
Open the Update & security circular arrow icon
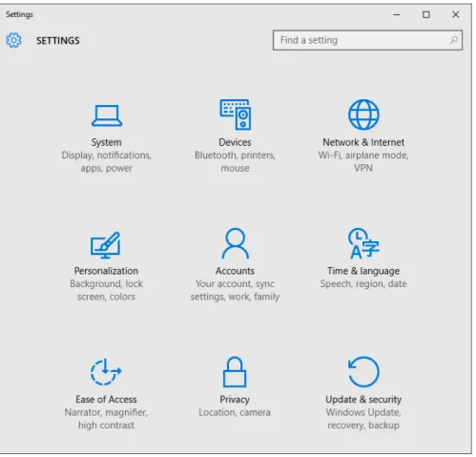(363, 372)
